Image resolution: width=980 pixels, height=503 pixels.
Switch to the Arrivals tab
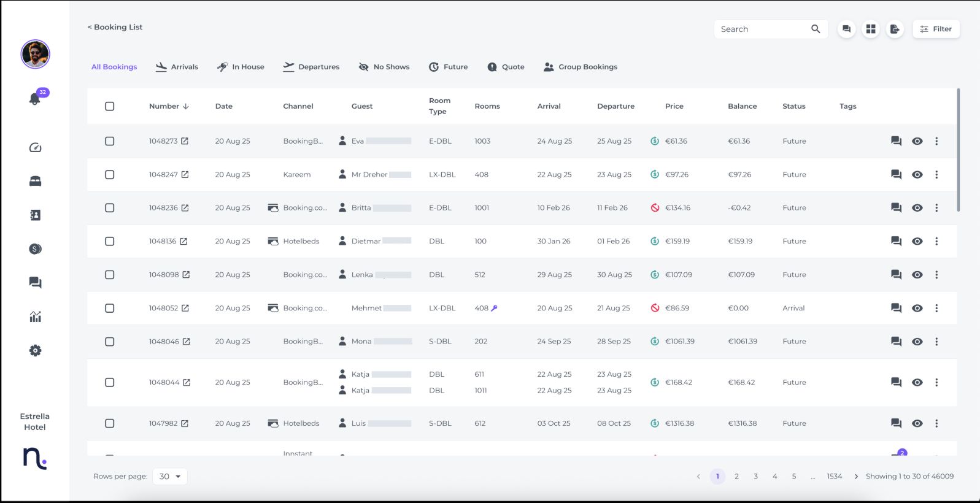[x=177, y=67]
